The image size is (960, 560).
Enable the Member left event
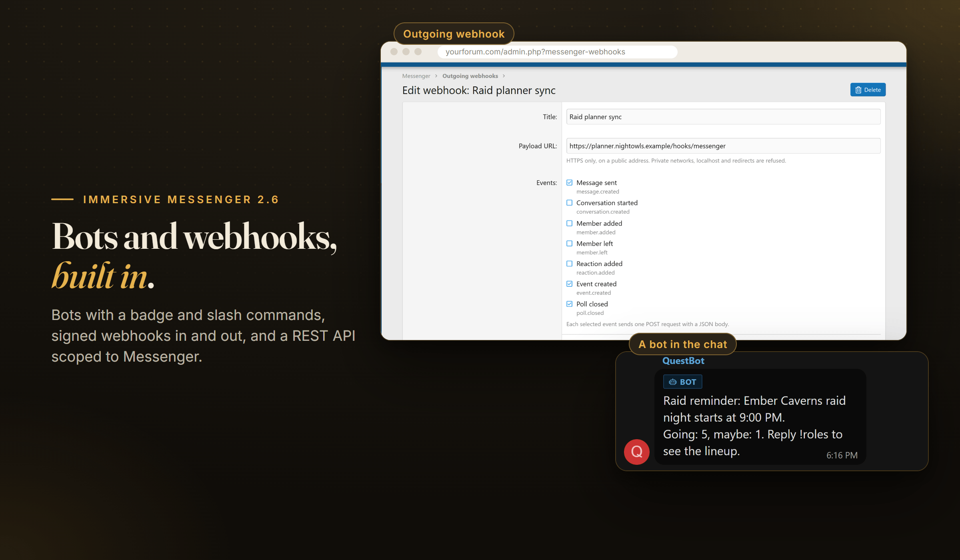point(569,244)
